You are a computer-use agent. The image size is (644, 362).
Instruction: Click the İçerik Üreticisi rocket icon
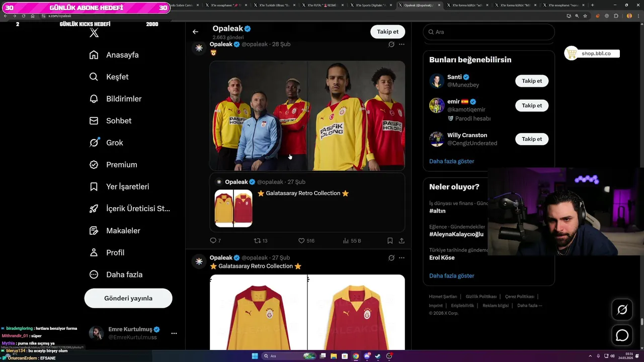94,209
